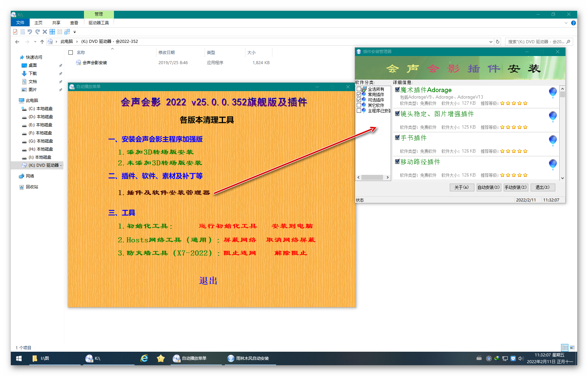Switch to large icons view in Explorer status bar
This screenshot has height=376, width=588.
[572, 348]
